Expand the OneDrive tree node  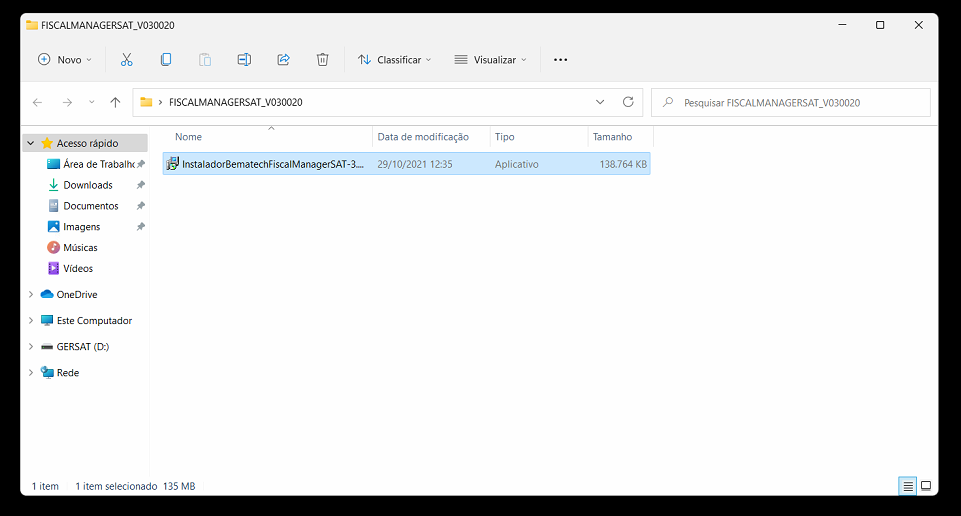click(x=31, y=295)
